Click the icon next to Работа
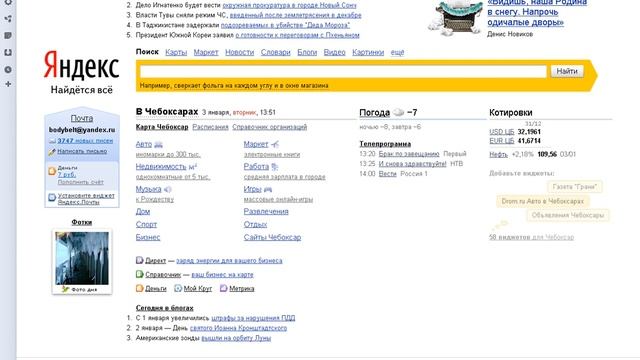Screen dimensions: 640x360 tap(274, 167)
